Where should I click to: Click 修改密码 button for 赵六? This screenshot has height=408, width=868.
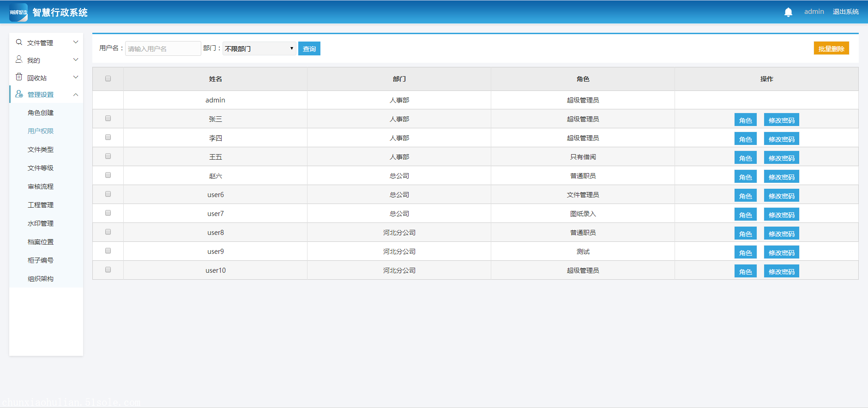[x=781, y=177]
